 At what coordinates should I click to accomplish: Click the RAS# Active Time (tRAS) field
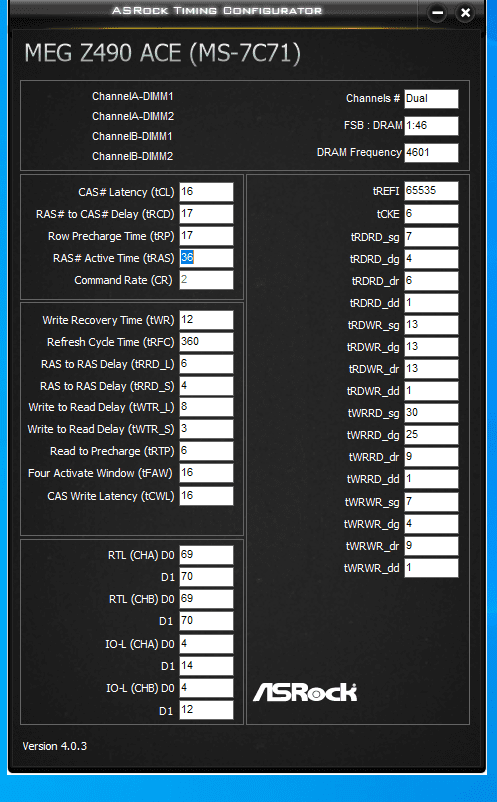tap(206, 258)
